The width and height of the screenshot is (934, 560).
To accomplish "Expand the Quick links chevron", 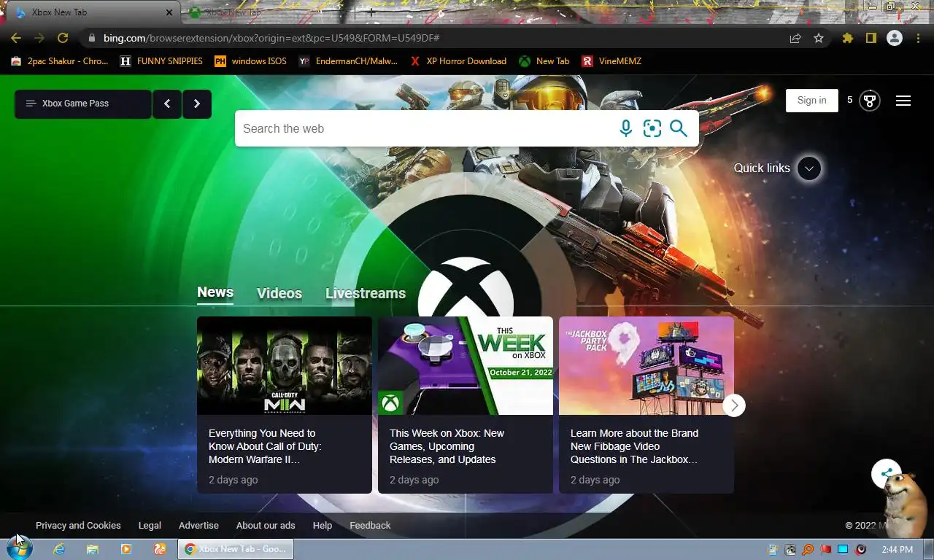I will point(808,168).
